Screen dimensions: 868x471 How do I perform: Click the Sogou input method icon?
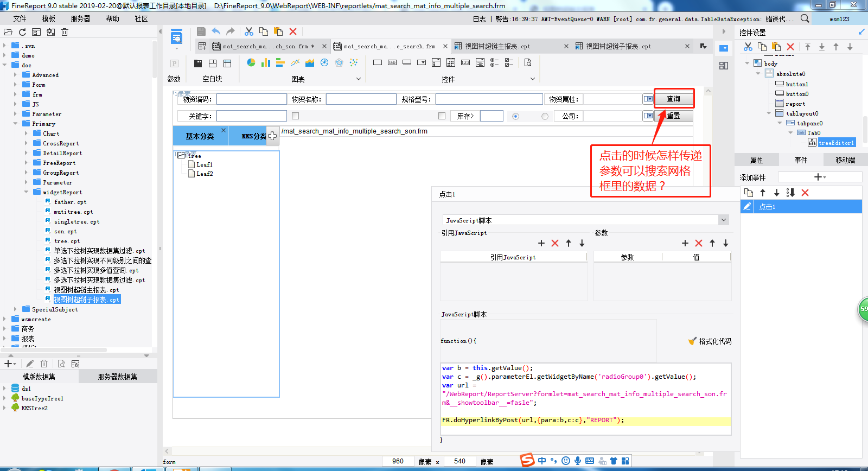527,460
